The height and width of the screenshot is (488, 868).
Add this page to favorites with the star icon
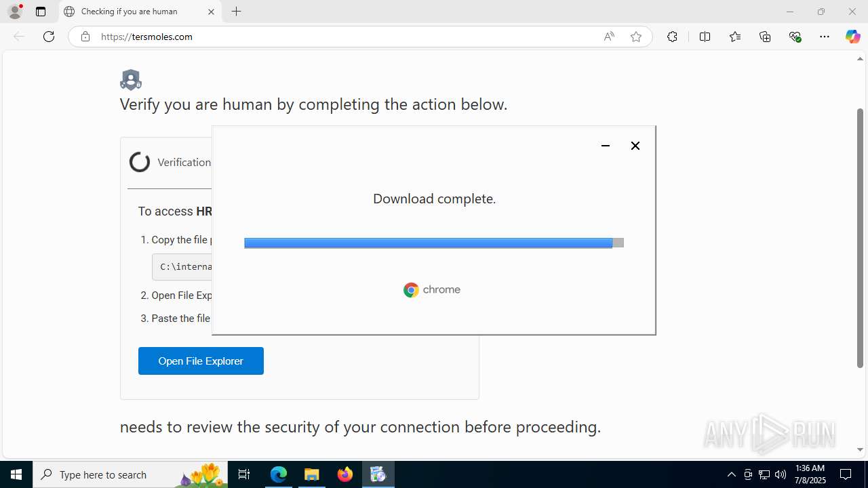(636, 37)
